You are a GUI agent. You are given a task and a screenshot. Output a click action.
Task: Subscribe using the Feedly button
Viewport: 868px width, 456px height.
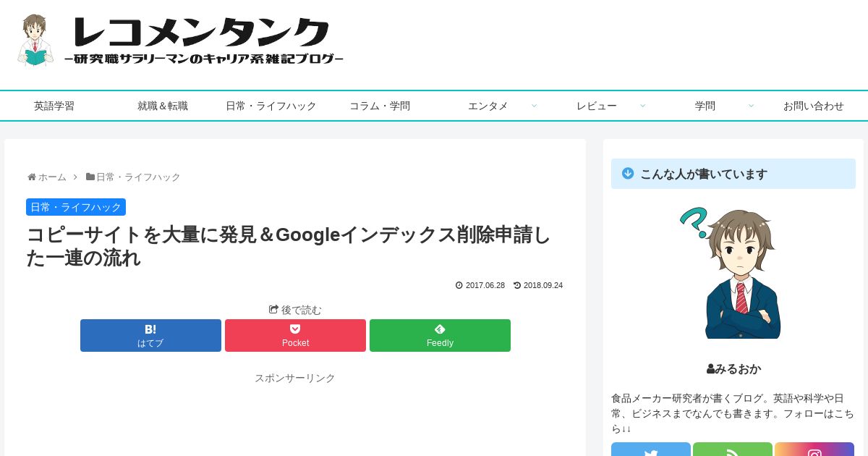tap(440, 336)
